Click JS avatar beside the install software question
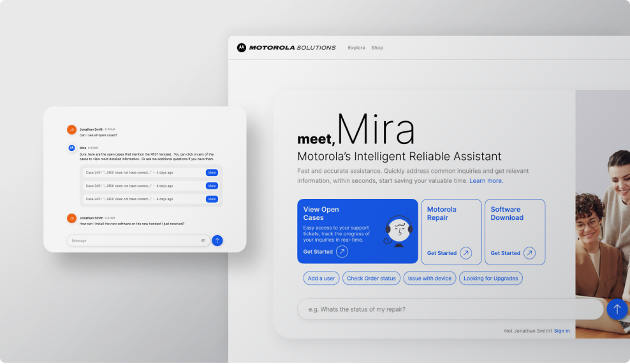The image size is (630, 364). (x=71, y=218)
